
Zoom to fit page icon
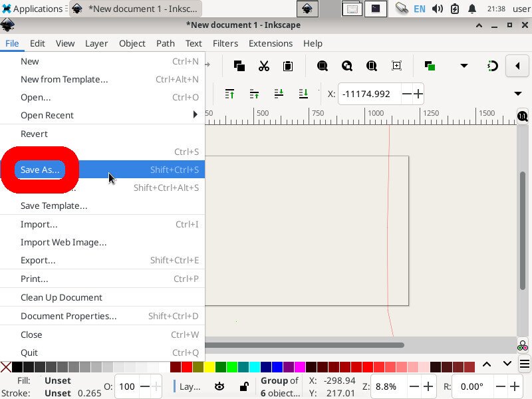372,66
